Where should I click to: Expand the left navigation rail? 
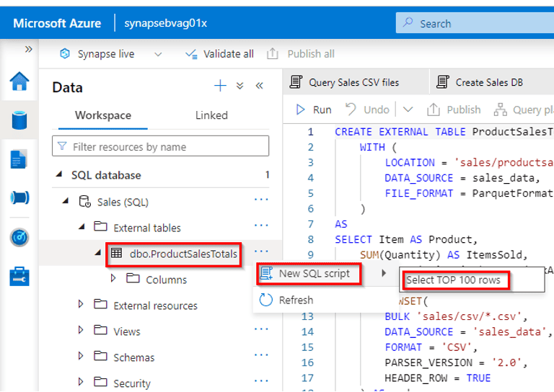[29, 49]
